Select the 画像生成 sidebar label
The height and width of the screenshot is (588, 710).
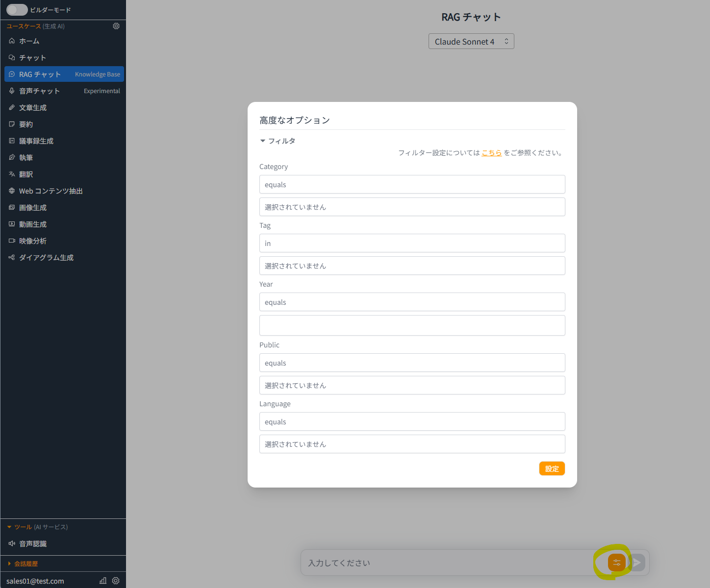point(33,208)
